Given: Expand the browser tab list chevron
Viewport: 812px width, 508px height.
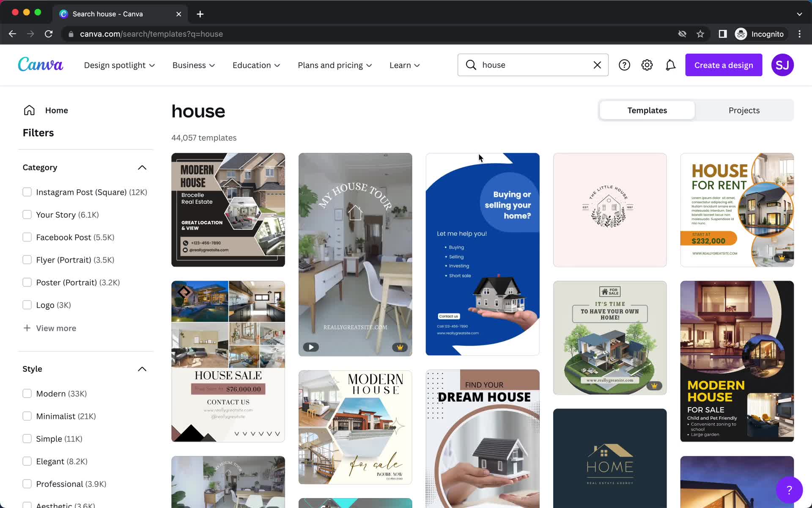Looking at the screenshot, I should click(799, 14).
